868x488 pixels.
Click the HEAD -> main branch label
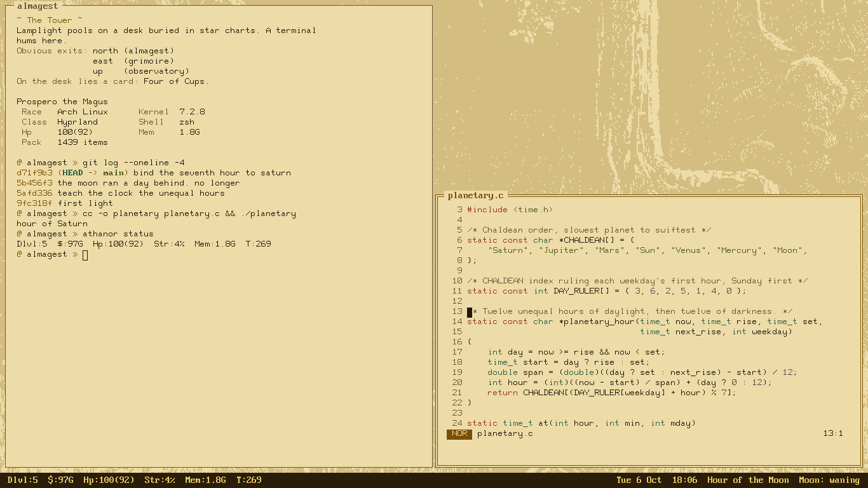coord(93,173)
